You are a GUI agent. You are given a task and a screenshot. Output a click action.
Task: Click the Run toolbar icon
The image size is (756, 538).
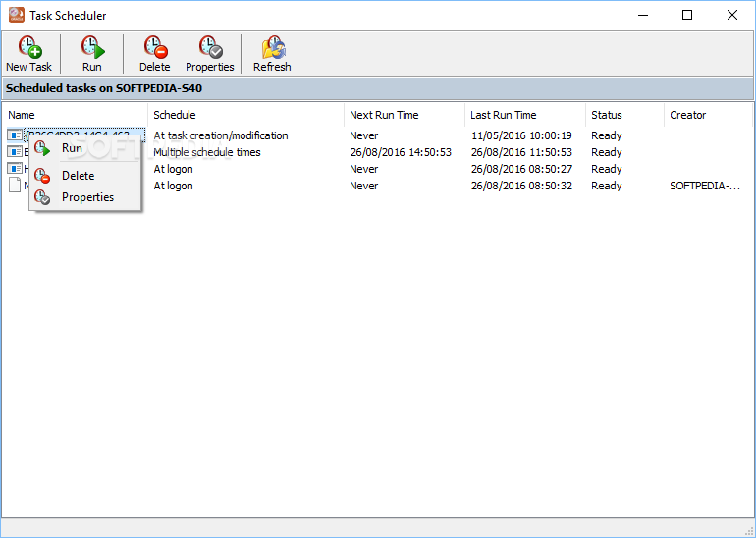click(x=92, y=54)
